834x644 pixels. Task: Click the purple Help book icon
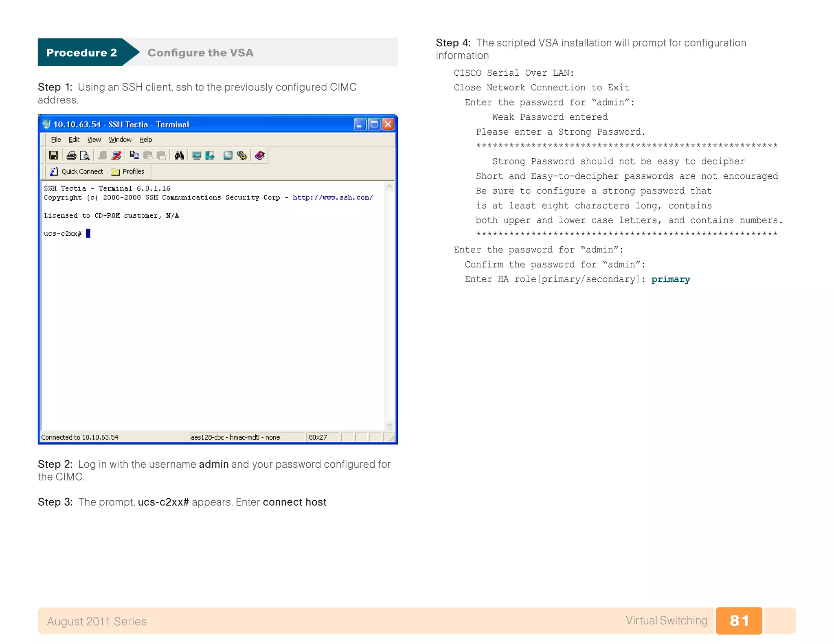pyautogui.click(x=260, y=156)
